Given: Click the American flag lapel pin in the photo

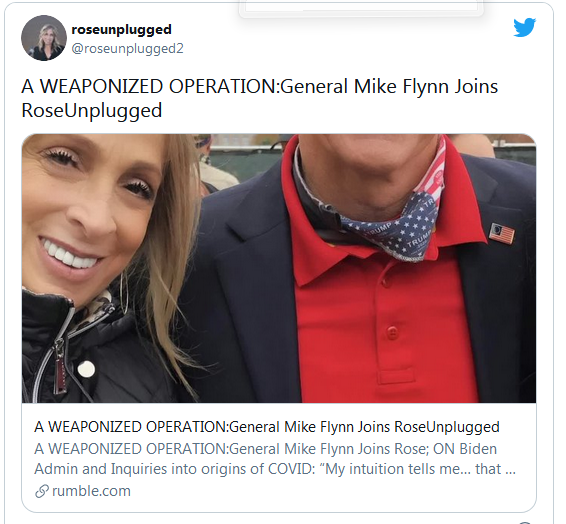Looking at the screenshot, I should click(x=502, y=233).
